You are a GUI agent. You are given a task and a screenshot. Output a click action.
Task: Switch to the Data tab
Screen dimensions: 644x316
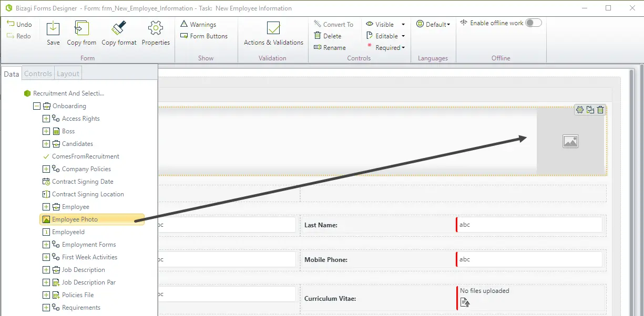[x=12, y=74]
